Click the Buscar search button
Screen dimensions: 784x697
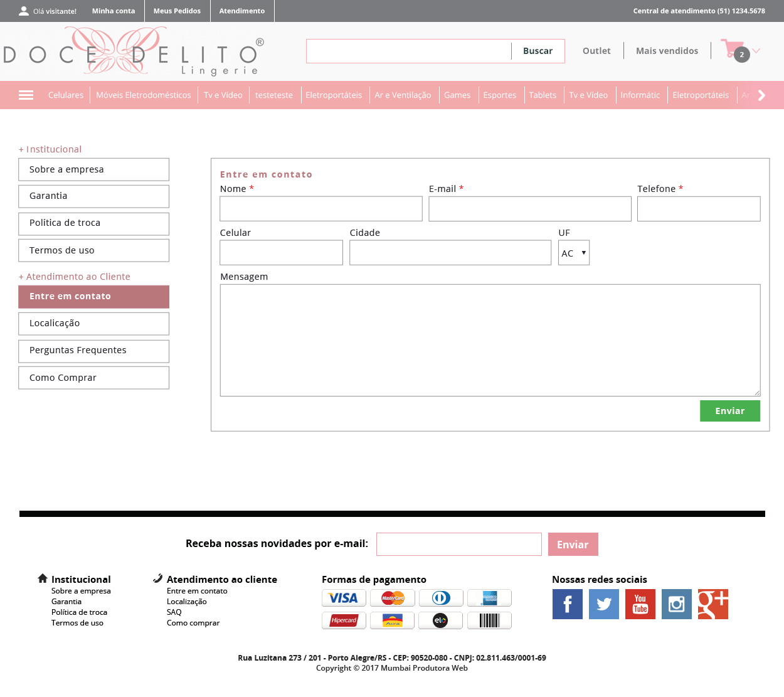pos(538,51)
